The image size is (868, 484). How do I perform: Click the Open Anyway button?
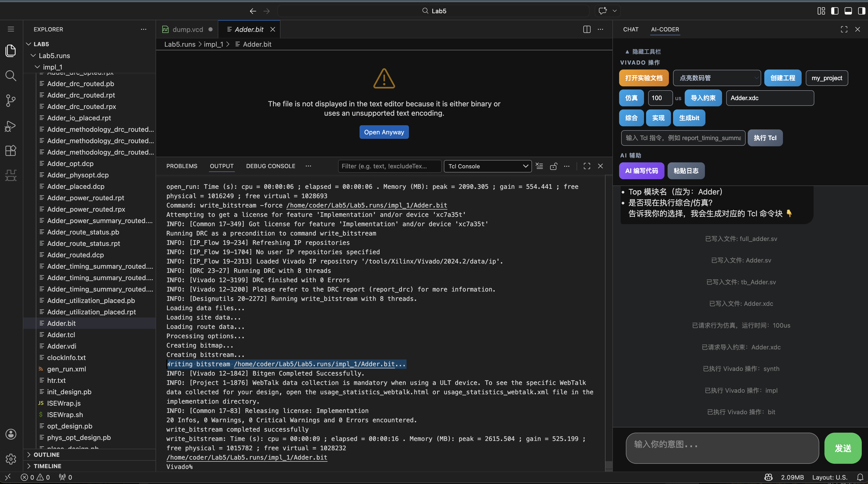pyautogui.click(x=384, y=132)
